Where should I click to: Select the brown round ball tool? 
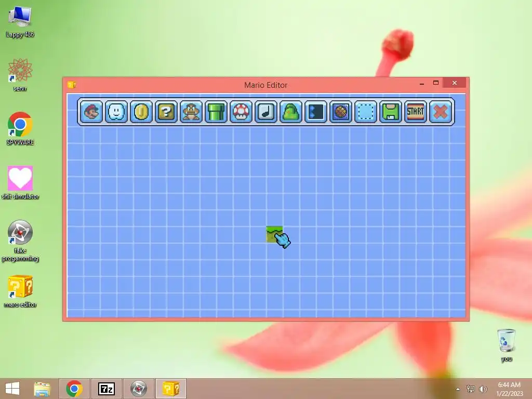(x=341, y=112)
